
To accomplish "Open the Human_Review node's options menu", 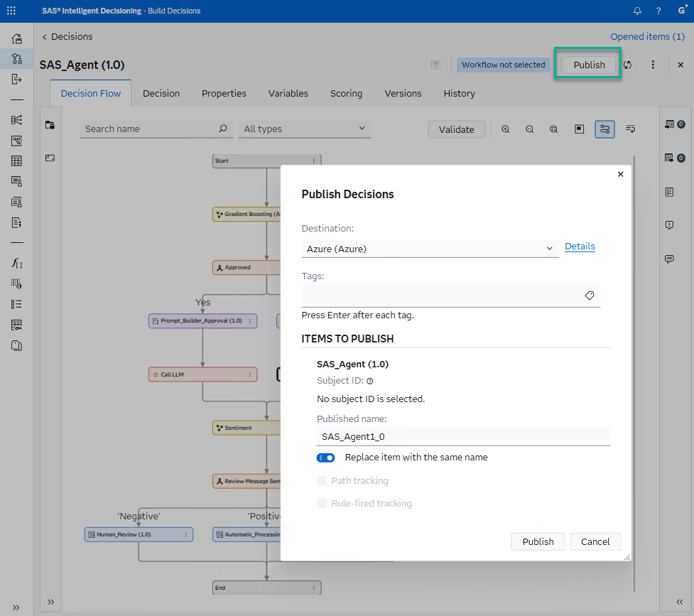I will pyautogui.click(x=188, y=534).
